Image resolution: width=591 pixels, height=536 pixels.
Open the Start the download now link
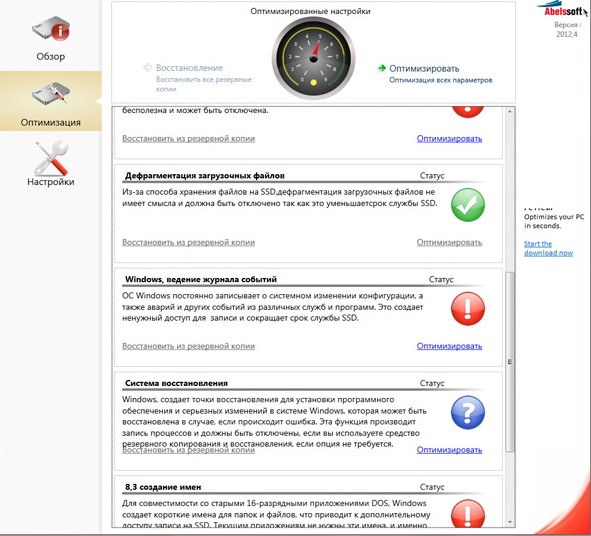548,248
